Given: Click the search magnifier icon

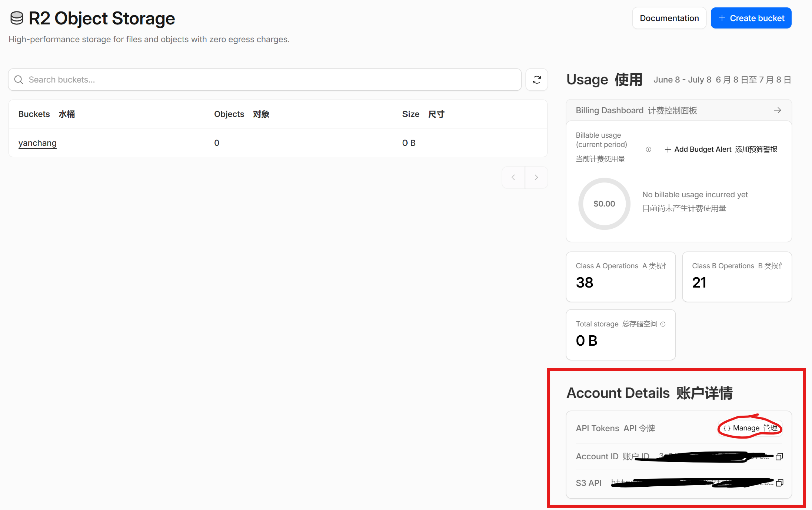Looking at the screenshot, I should [x=19, y=80].
